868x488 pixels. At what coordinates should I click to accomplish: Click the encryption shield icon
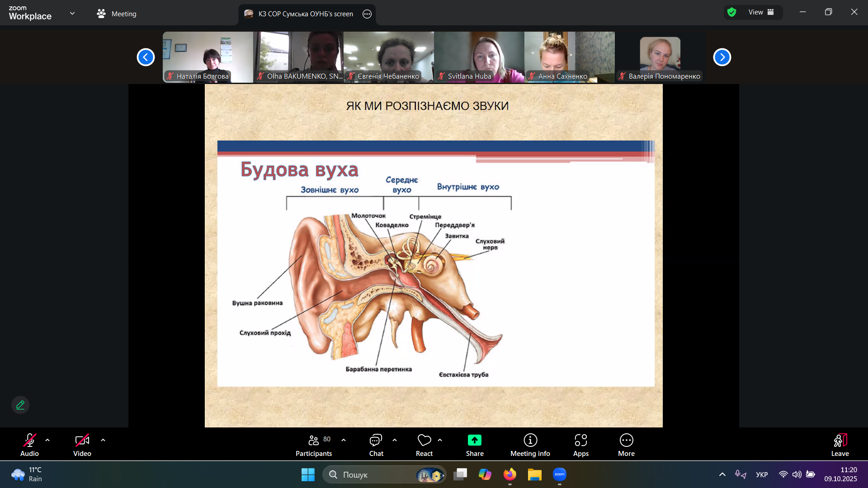coord(732,12)
